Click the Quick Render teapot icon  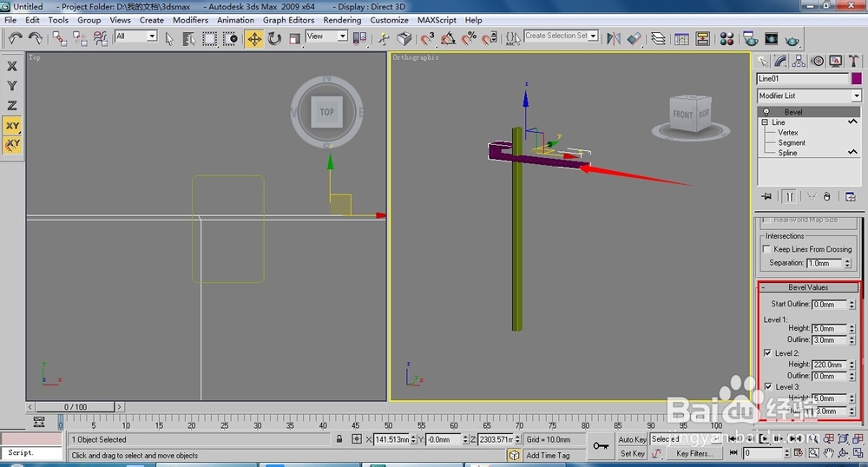tap(792, 40)
